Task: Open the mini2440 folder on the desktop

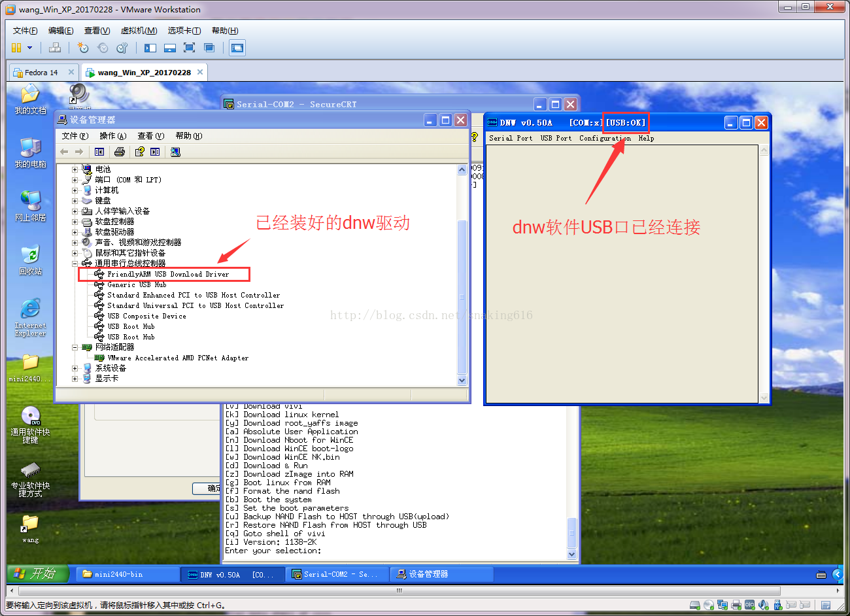Action: 31,368
